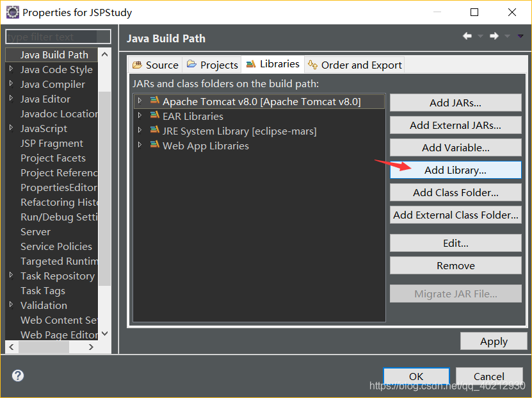The width and height of the screenshot is (532, 398).
Task: Click the sidebar scroll down arrow
Action: click(104, 334)
